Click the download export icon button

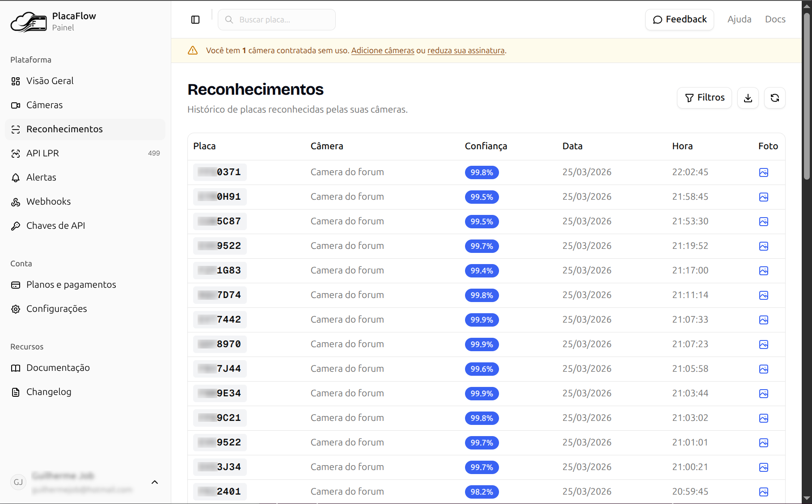coord(748,98)
